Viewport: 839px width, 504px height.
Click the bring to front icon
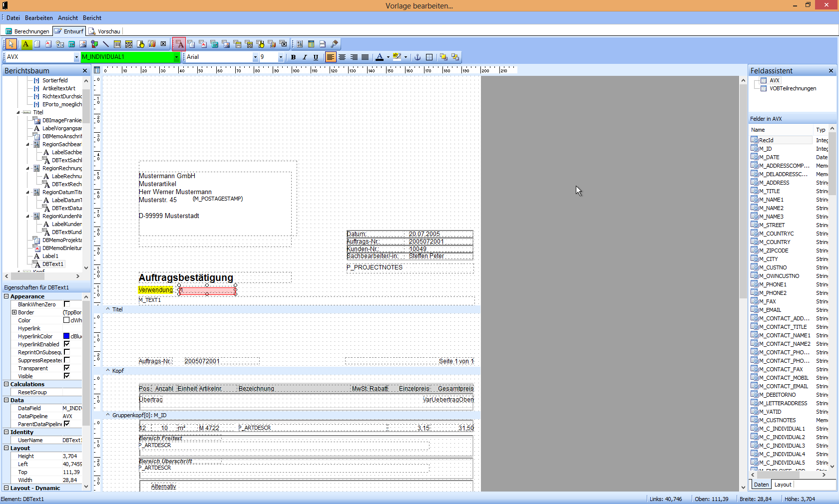[x=443, y=57]
